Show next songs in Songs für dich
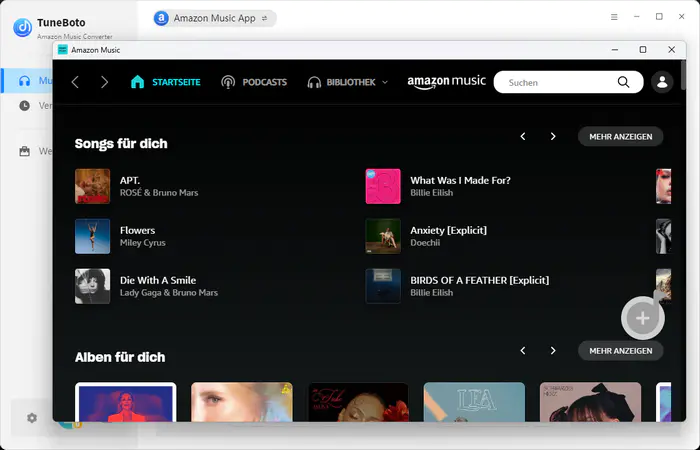This screenshot has height=450, width=700. coord(553,137)
